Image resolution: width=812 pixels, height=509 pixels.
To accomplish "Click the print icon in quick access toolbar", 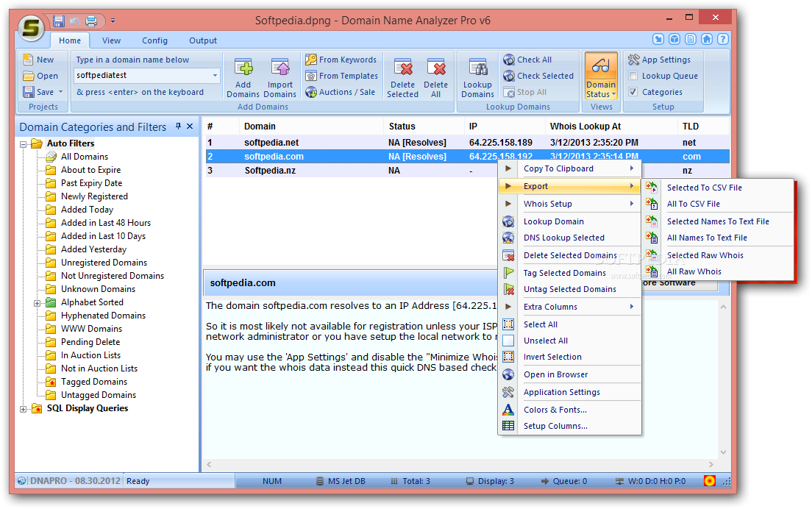I will (91, 21).
